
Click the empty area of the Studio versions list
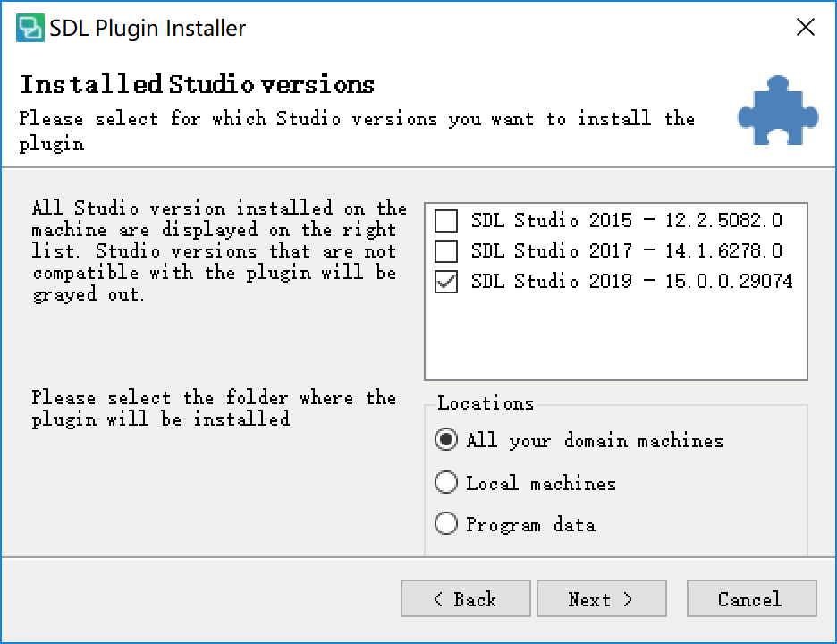point(616,336)
